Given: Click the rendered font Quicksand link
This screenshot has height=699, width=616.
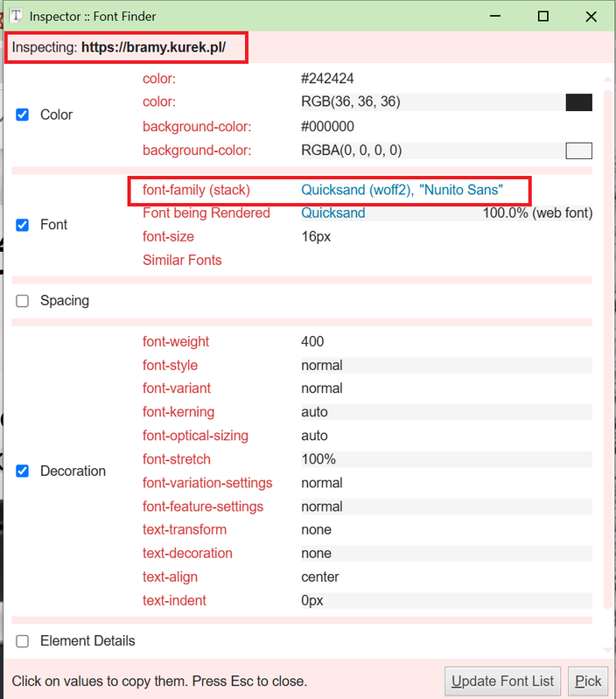Looking at the screenshot, I should 333,213.
